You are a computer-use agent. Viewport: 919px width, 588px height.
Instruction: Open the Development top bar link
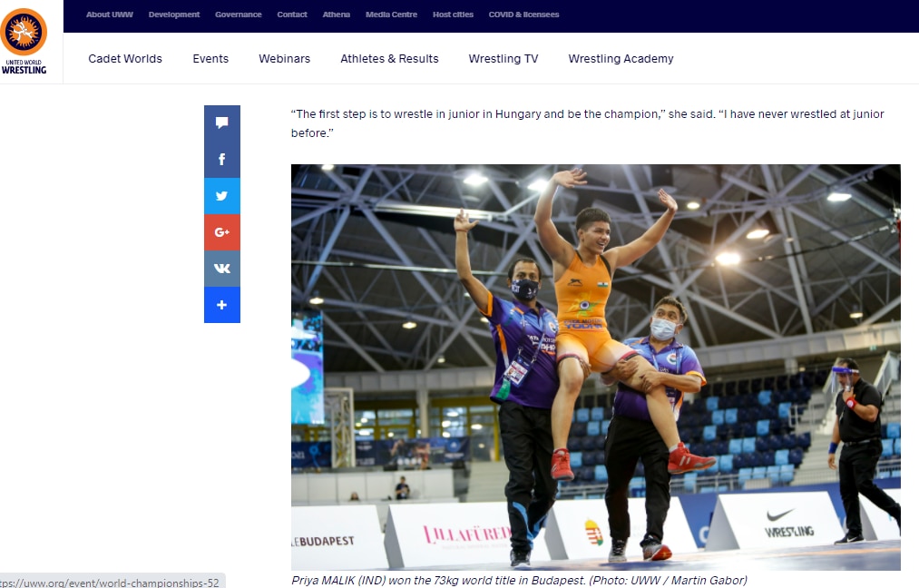tap(174, 15)
